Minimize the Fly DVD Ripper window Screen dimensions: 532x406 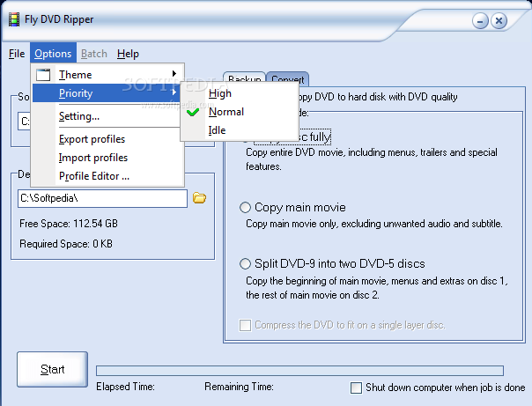(x=480, y=21)
